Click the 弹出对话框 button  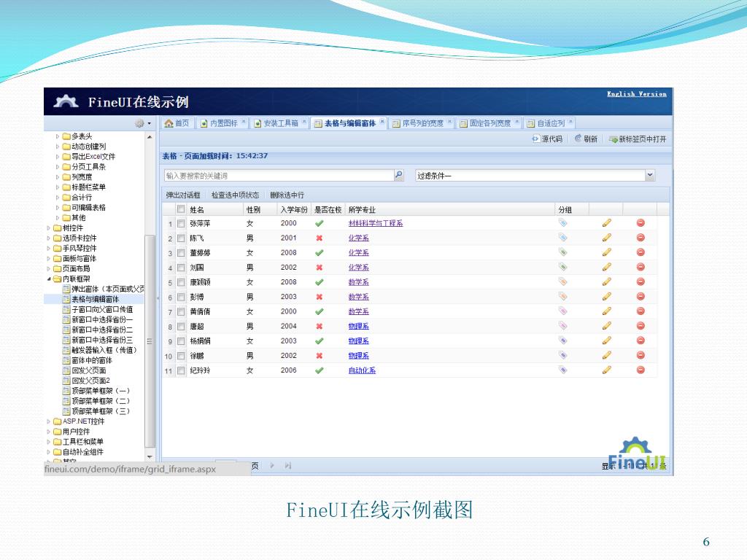click(x=183, y=195)
